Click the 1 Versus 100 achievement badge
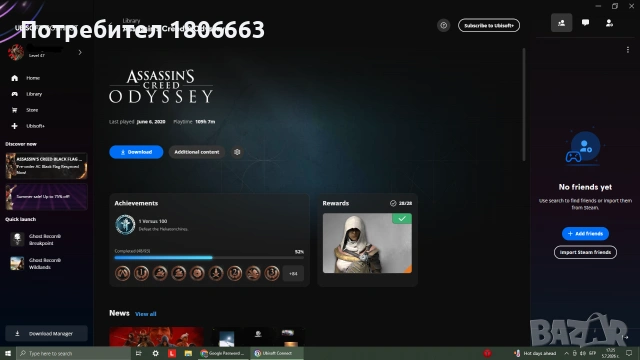 [x=125, y=224]
